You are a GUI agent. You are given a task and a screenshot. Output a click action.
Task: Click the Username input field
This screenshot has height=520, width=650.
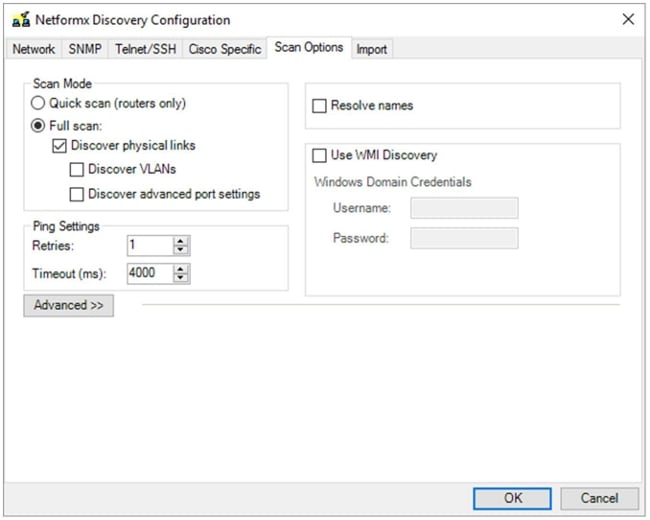[464, 208]
